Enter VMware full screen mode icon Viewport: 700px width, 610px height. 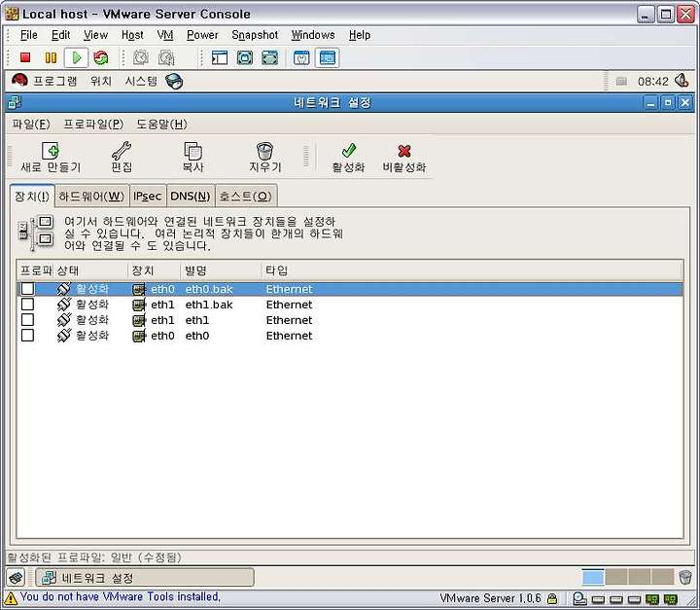pos(245,57)
